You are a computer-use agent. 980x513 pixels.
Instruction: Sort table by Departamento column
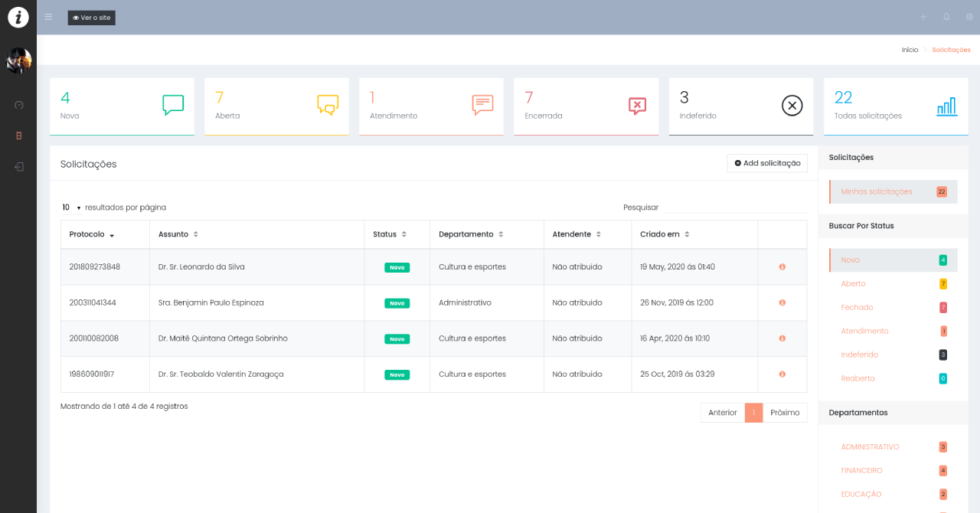471,234
